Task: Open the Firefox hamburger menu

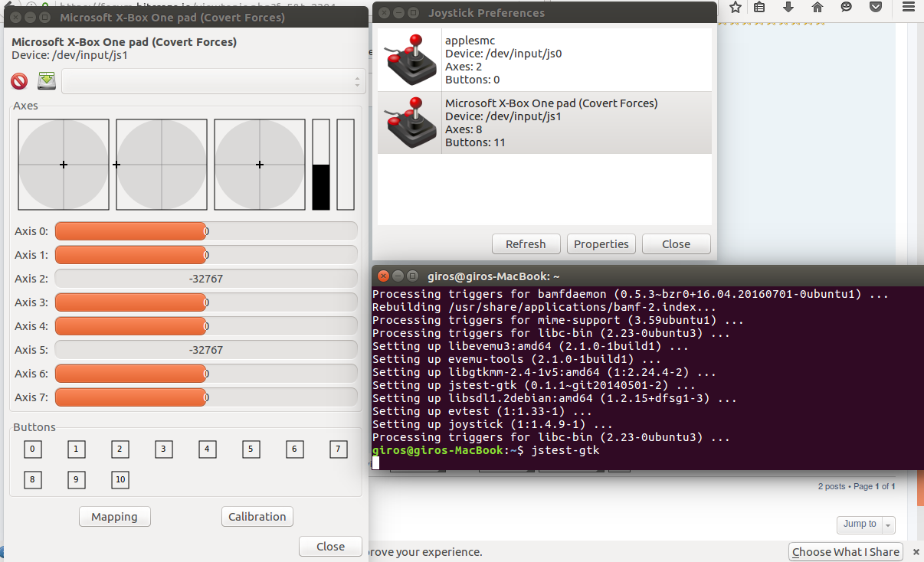Action: (x=908, y=8)
